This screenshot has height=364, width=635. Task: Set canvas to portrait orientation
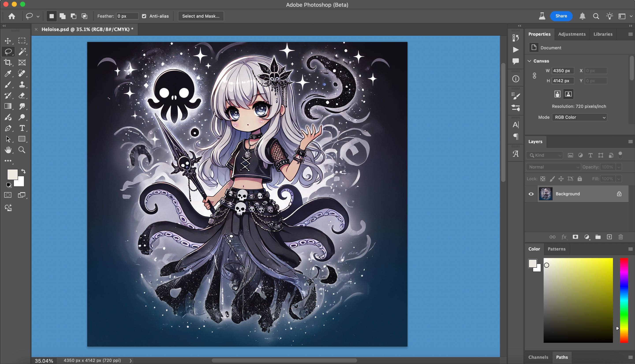tap(557, 94)
